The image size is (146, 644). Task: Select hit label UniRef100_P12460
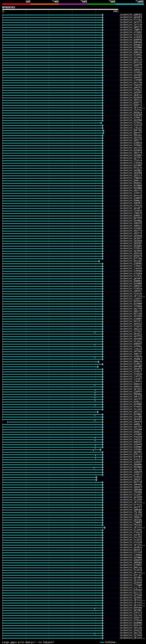click(x=131, y=58)
